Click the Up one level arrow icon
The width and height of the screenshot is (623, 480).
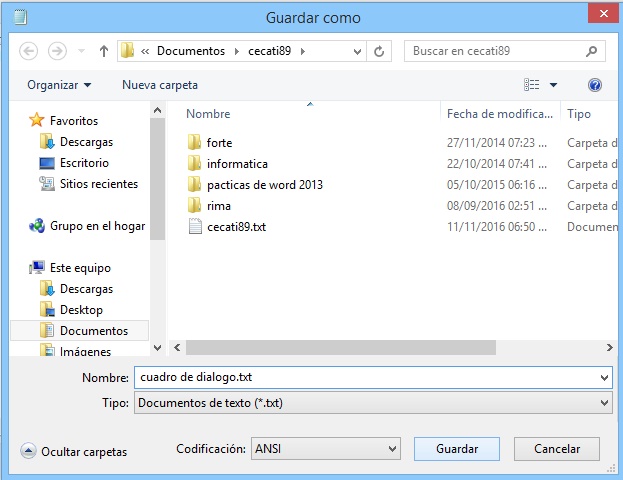click(x=104, y=50)
